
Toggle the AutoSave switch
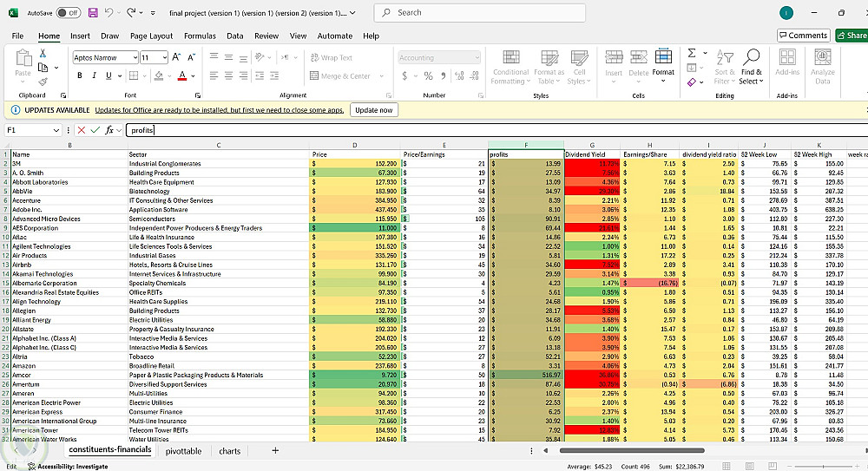pyautogui.click(x=69, y=13)
